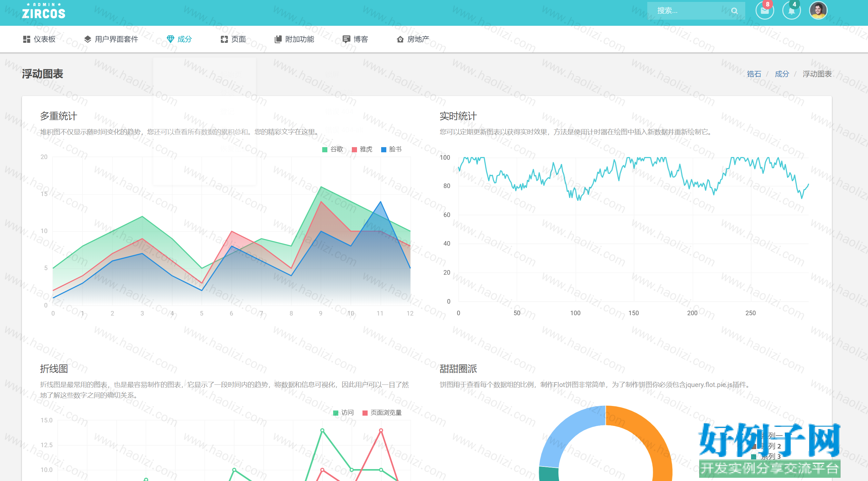Open the 页面 menu
Screen dimensions: 868x481
tap(233, 39)
